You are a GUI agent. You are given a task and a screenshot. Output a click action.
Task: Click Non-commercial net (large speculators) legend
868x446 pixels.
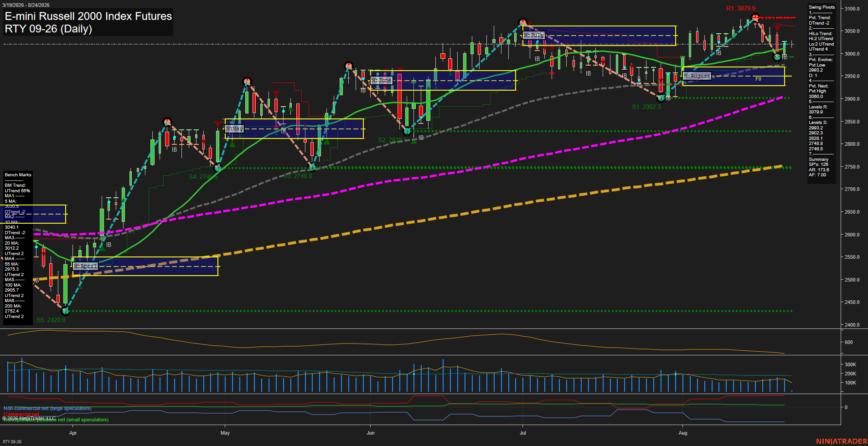(47, 409)
